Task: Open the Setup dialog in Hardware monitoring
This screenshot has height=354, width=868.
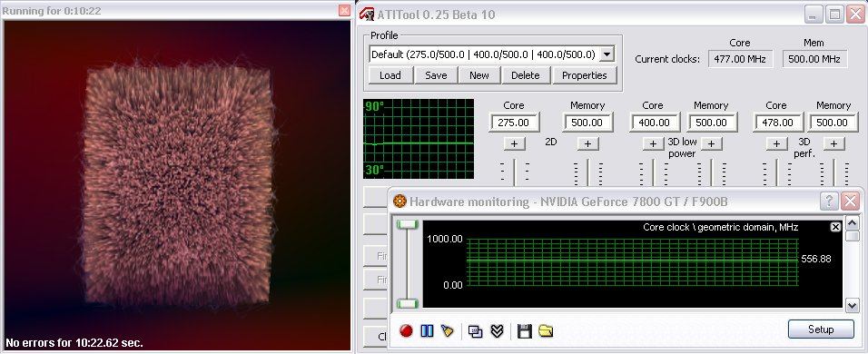Action: coord(821,329)
